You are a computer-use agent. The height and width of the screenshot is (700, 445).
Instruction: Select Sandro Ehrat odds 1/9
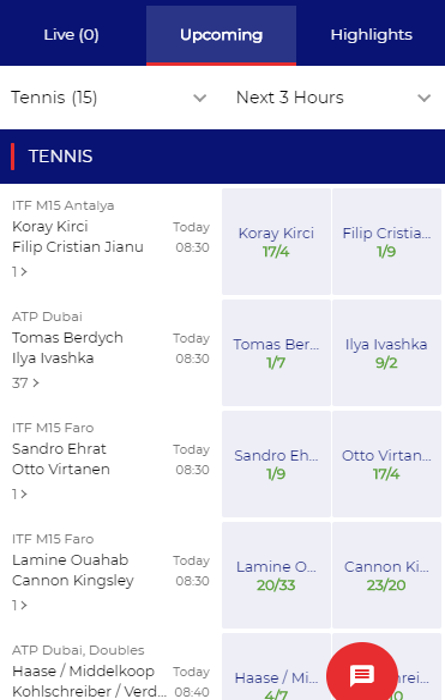click(276, 464)
